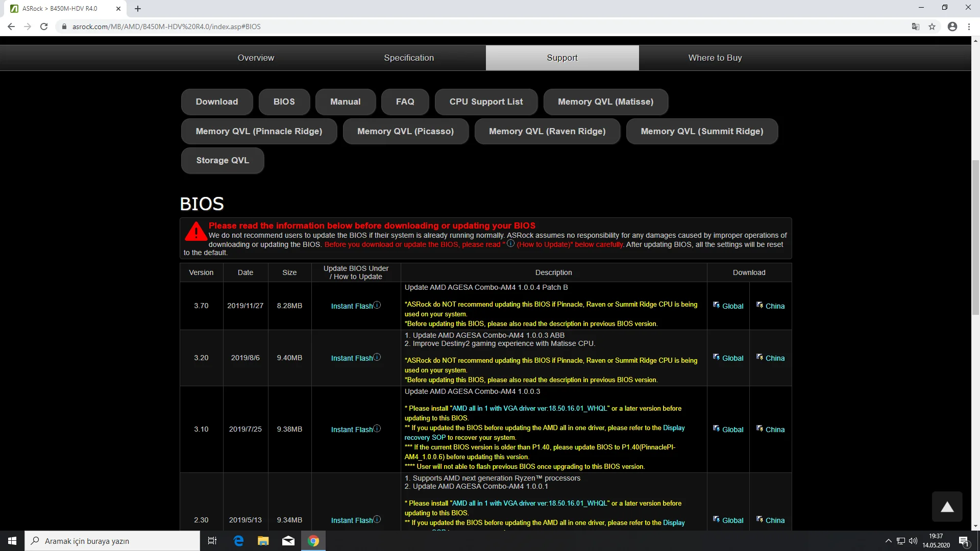The image size is (980, 551).
Task: Open the browser profile avatar
Action: [x=952, y=26]
